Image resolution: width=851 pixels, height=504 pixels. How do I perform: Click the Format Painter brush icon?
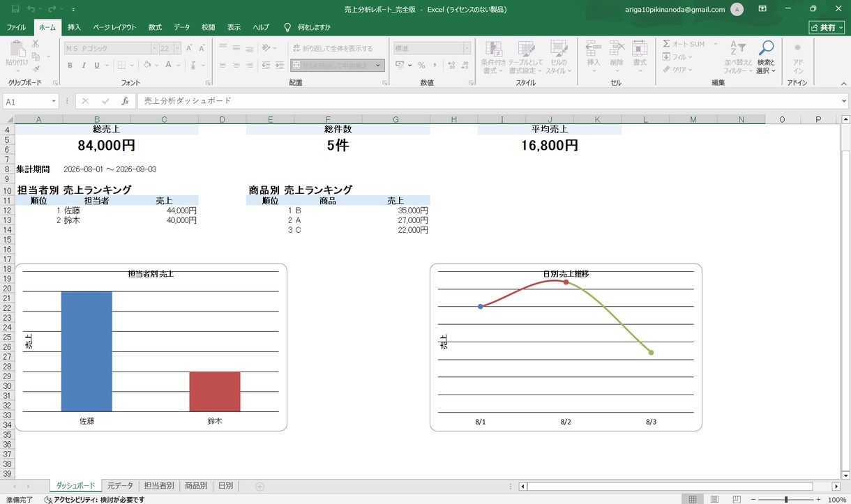coord(36,68)
